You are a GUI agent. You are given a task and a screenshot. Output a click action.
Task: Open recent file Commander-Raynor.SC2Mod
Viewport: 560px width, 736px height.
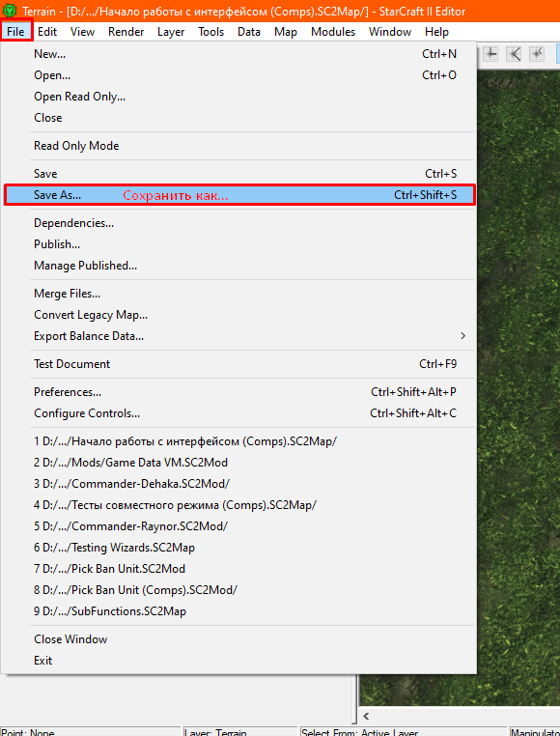(239, 526)
